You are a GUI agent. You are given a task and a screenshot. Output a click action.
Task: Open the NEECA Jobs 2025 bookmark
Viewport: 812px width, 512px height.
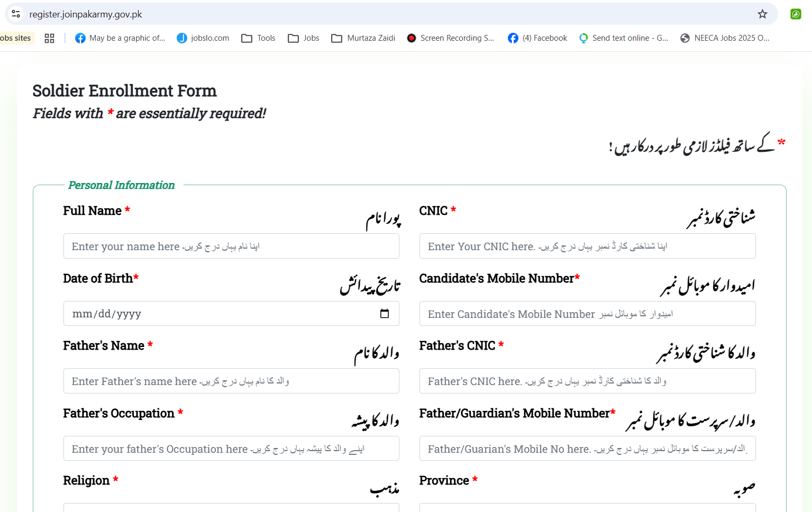[725, 38]
